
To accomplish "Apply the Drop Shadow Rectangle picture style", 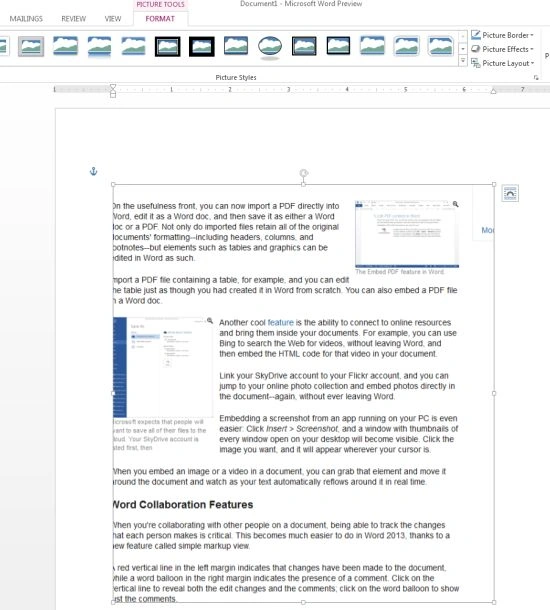I will 65,46.
